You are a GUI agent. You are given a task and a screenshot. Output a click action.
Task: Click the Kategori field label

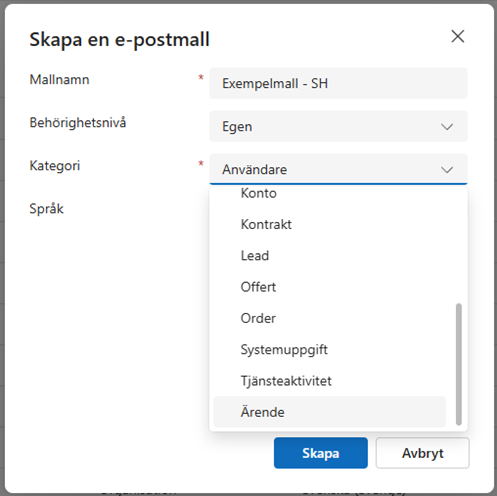(55, 166)
